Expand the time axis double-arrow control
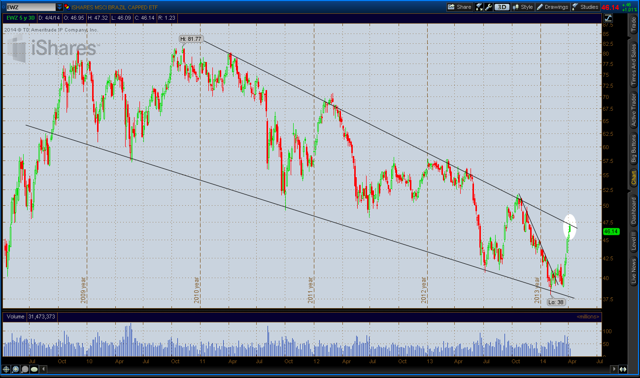This screenshot has width=640, height=378. click(623, 369)
